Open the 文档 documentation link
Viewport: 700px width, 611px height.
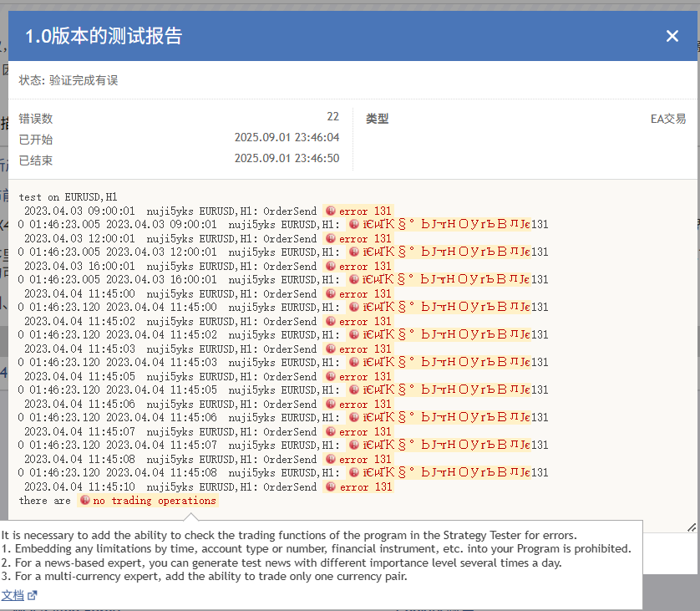(x=13, y=595)
